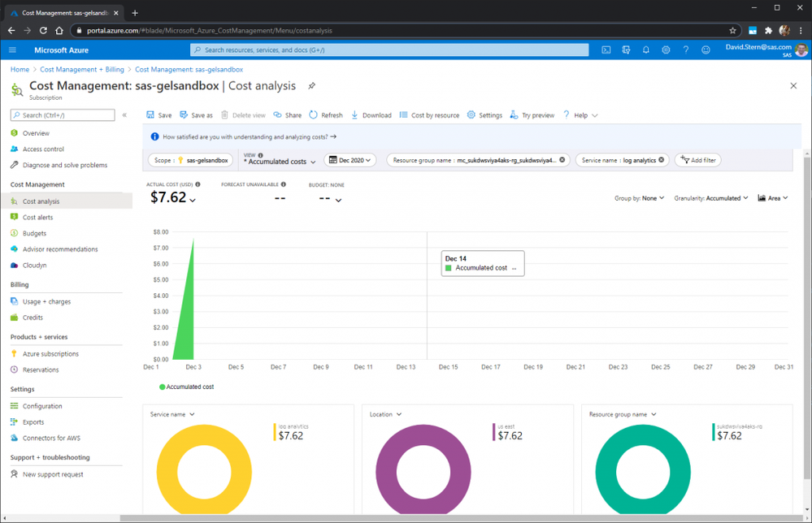Click the Refresh toolbar button

[x=325, y=115]
